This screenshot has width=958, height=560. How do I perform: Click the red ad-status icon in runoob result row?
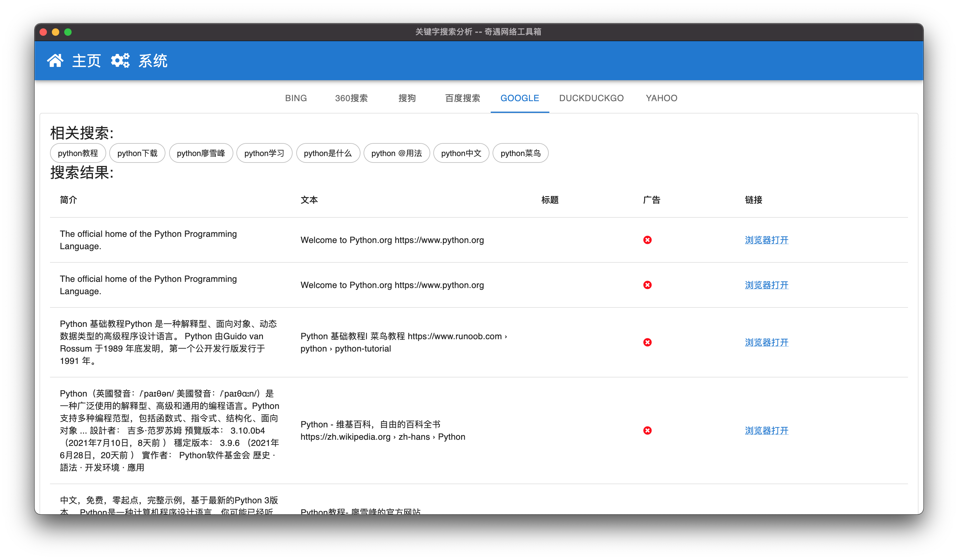[x=647, y=342]
